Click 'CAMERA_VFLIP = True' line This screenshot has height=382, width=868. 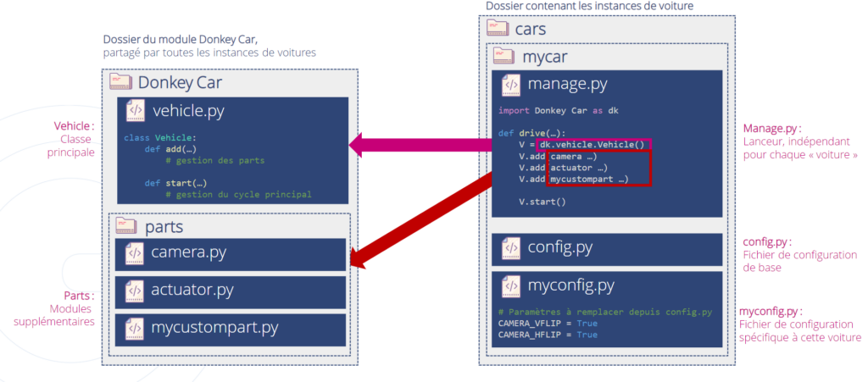(x=548, y=324)
